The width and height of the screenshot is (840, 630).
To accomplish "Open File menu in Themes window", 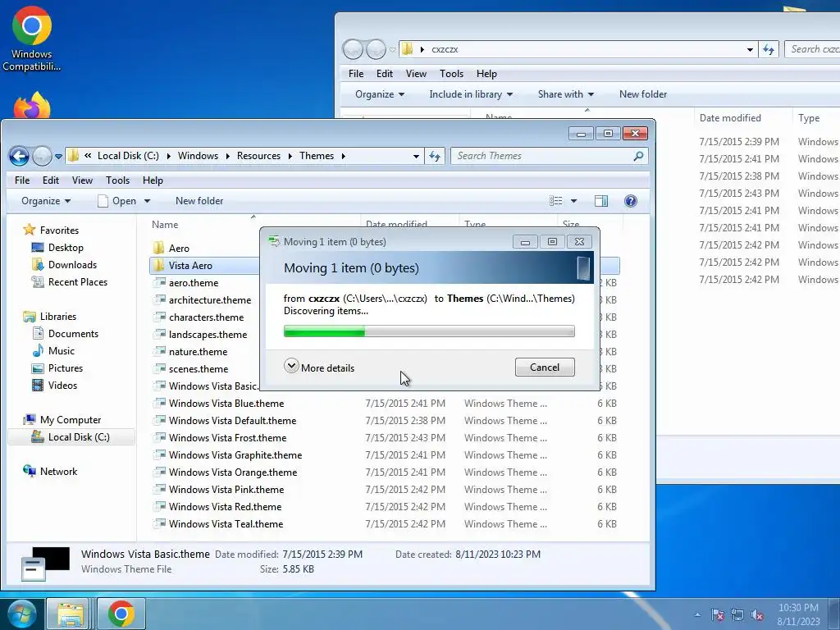I will click(x=22, y=180).
